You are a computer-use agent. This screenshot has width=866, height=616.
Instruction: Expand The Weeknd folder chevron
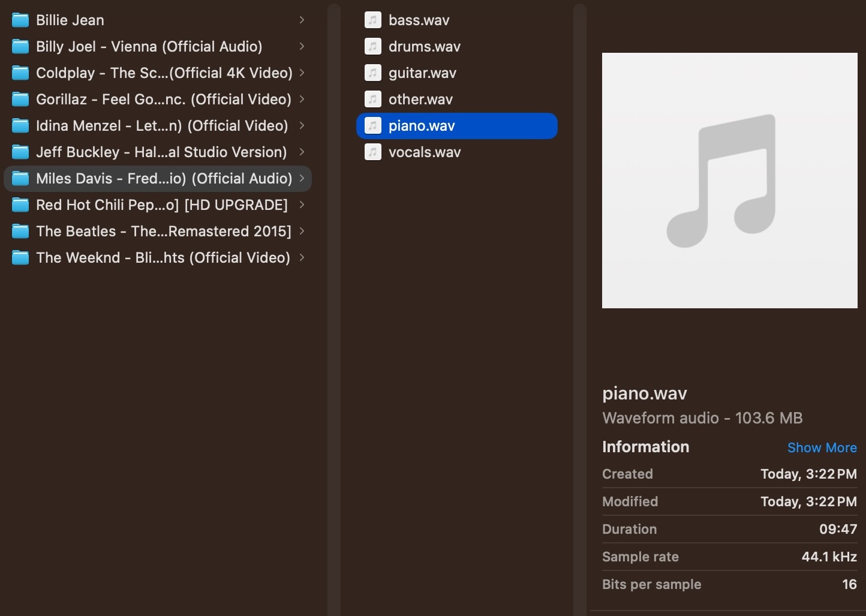tap(302, 257)
